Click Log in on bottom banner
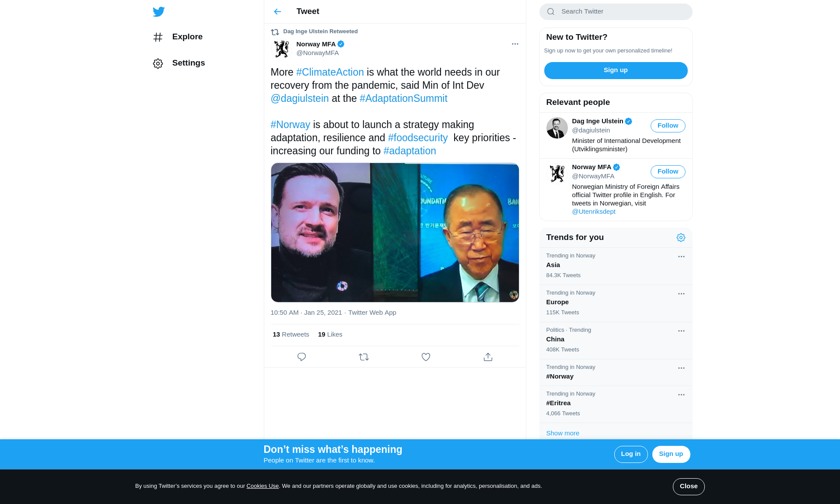The height and width of the screenshot is (504, 840). (x=630, y=454)
